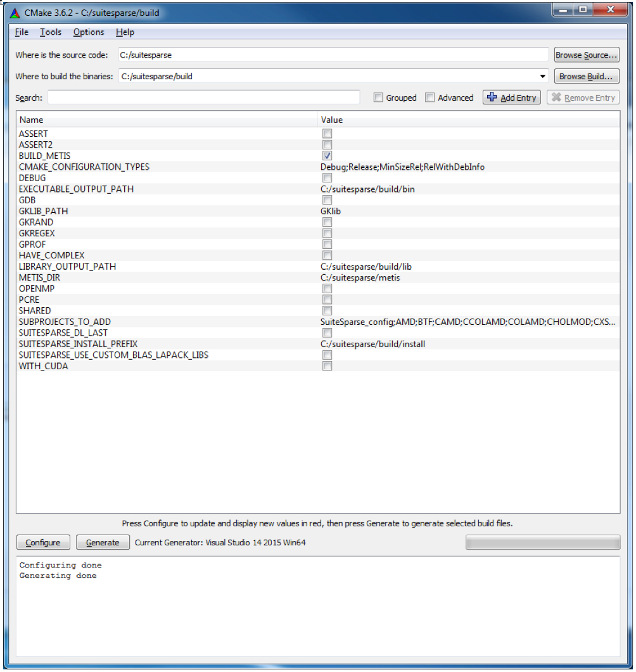Image resolution: width=636 pixels, height=672 pixels.
Task: Click the source code path field
Action: tap(334, 55)
